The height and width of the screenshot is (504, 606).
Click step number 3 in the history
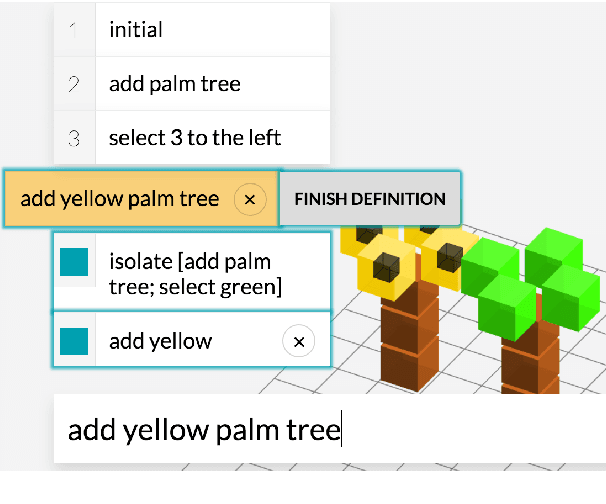click(73, 138)
